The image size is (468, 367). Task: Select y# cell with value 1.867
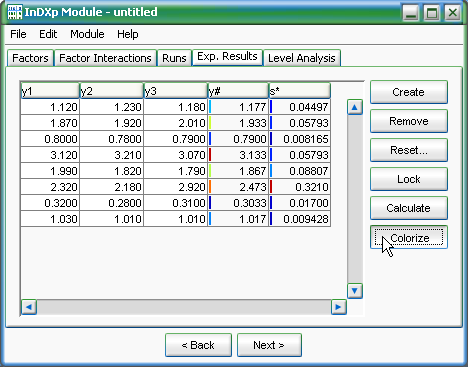point(238,171)
